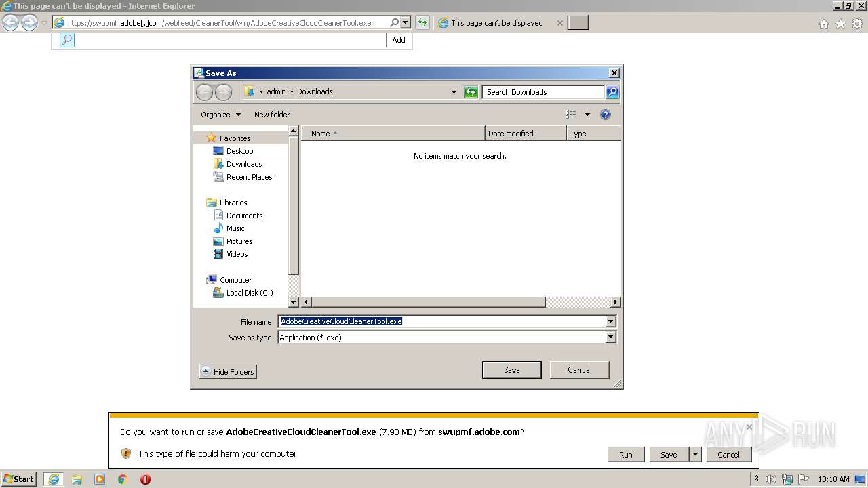Select Documents library

[244, 216]
